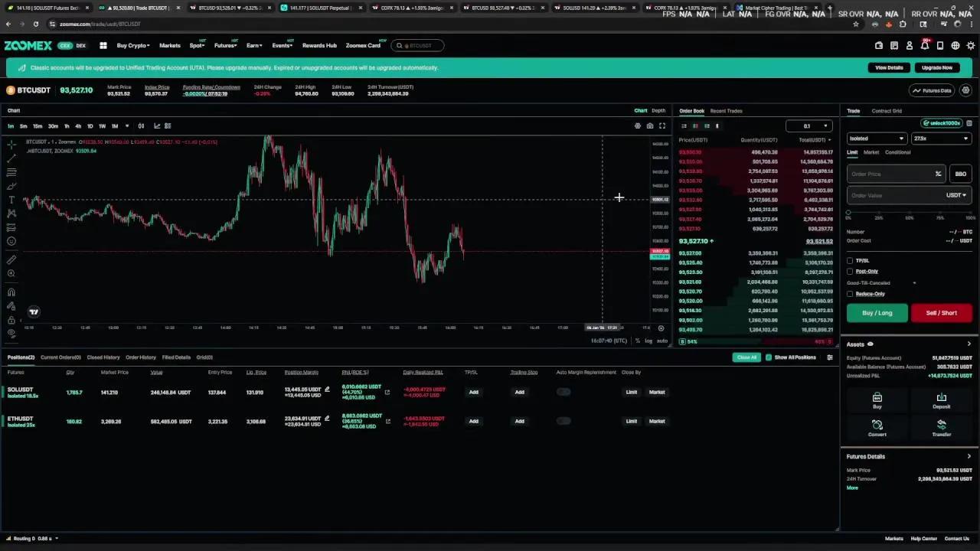Select the Conditional order type tab
The height and width of the screenshot is (551, 980).
click(898, 152)
